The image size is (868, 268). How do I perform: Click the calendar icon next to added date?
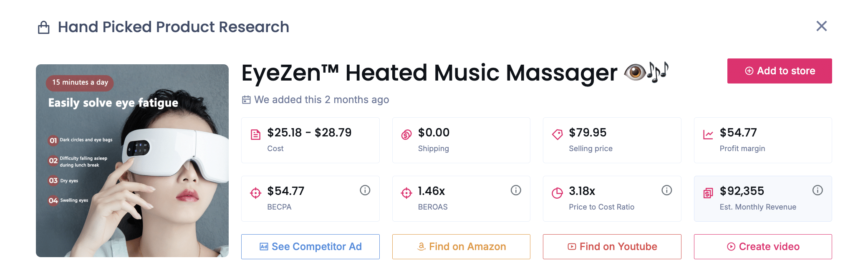246,100
